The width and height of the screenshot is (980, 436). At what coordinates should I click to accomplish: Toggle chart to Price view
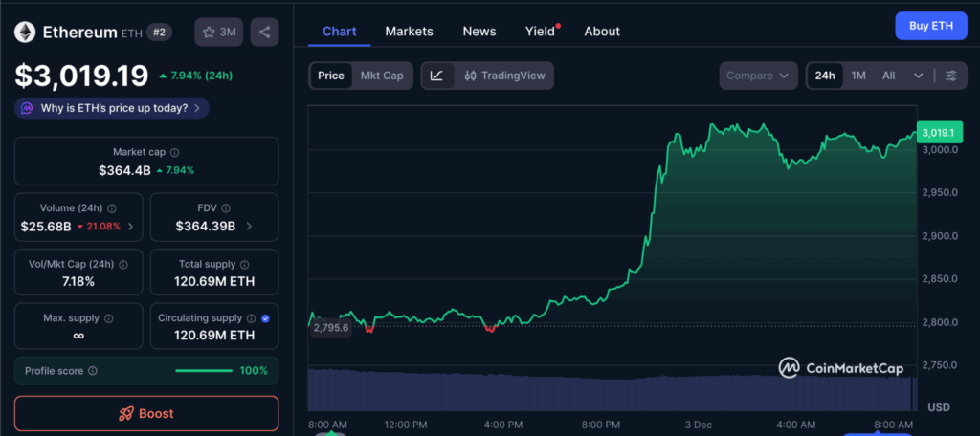(x=331, y=76)
